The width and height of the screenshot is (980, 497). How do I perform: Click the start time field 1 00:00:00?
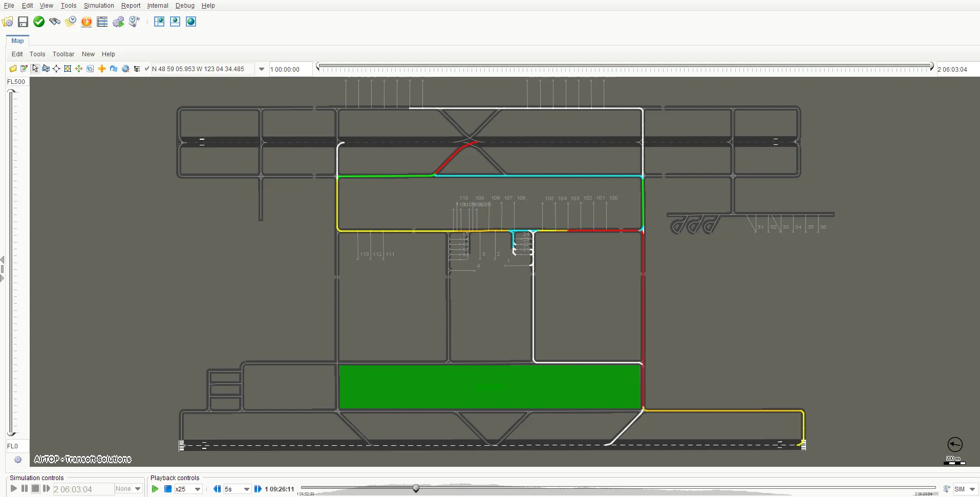pos(290,69)
